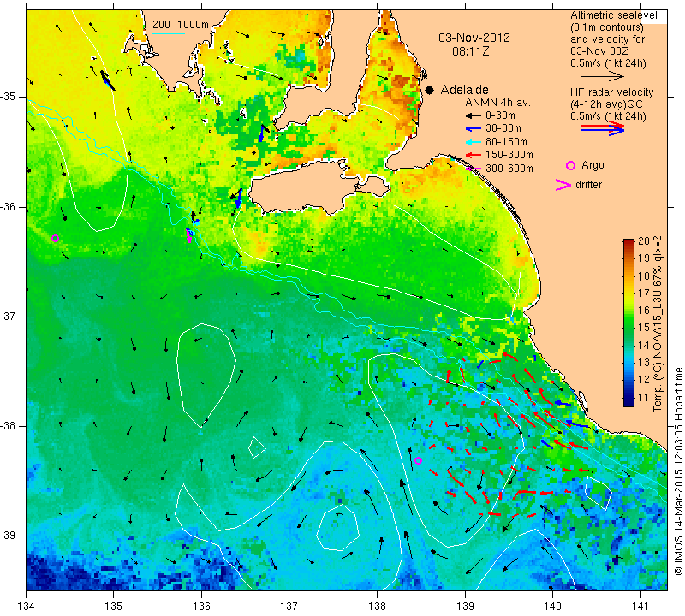Viewport: 685px width, 616px height.
Task: Click the '20' colorbar tick label
Action: [644, 241]
